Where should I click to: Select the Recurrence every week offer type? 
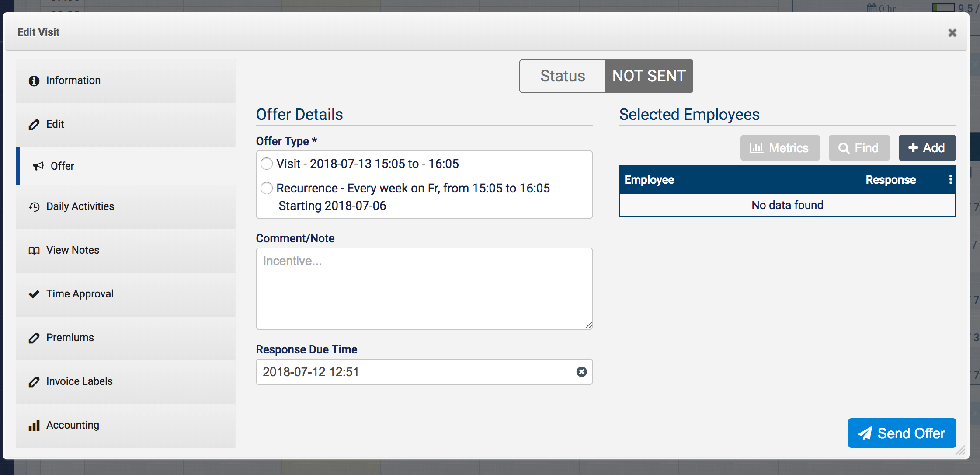pos(267,188)
